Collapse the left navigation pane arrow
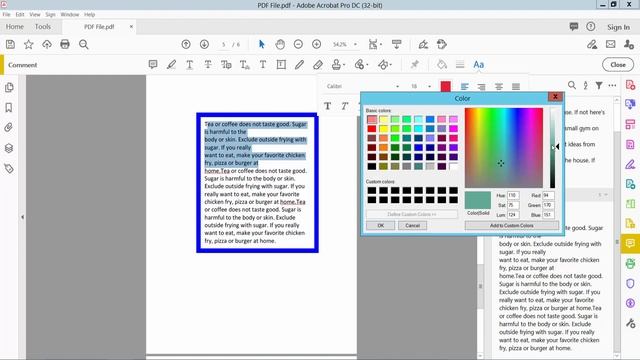The image size is (640, 360). [x=22, y=217]
